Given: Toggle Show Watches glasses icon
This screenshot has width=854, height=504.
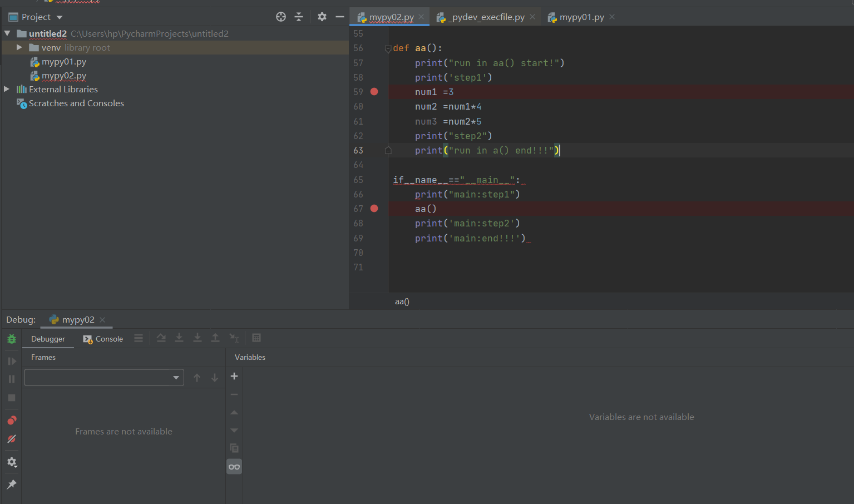Looking at the screenshot, I should click(234, 467).
